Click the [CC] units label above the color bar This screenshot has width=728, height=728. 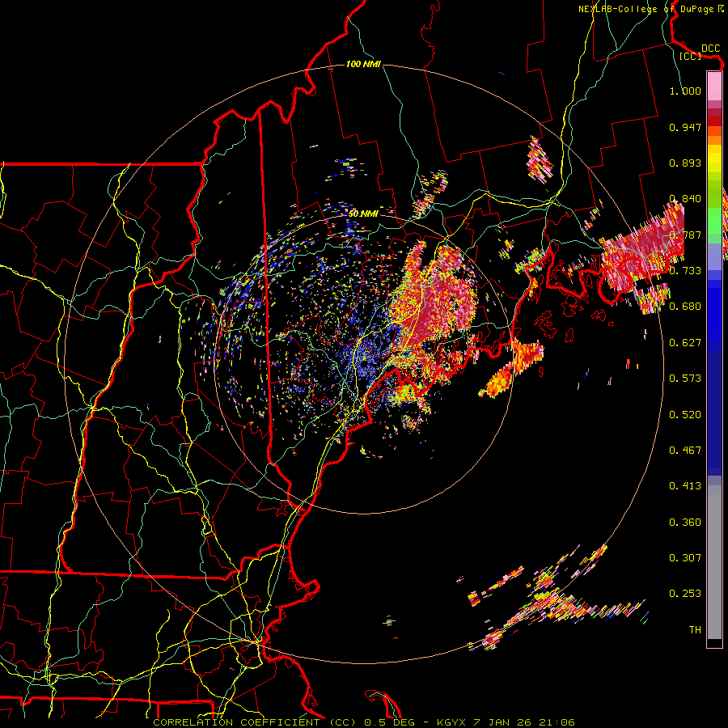coord(689,56)
